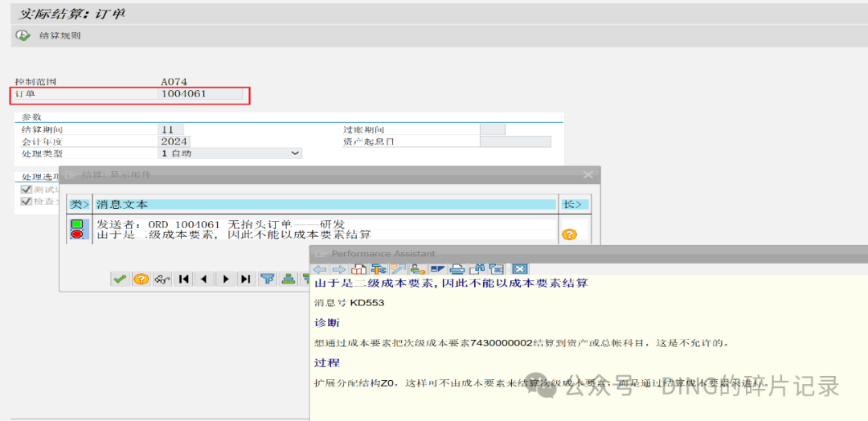The image size is (868, 421).
Task: Open the 结算规则 settlement rule button
Action: click(x=59, y=35)
